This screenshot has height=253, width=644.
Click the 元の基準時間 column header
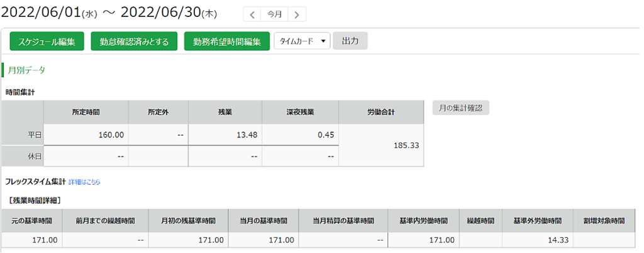click(31, 221)
